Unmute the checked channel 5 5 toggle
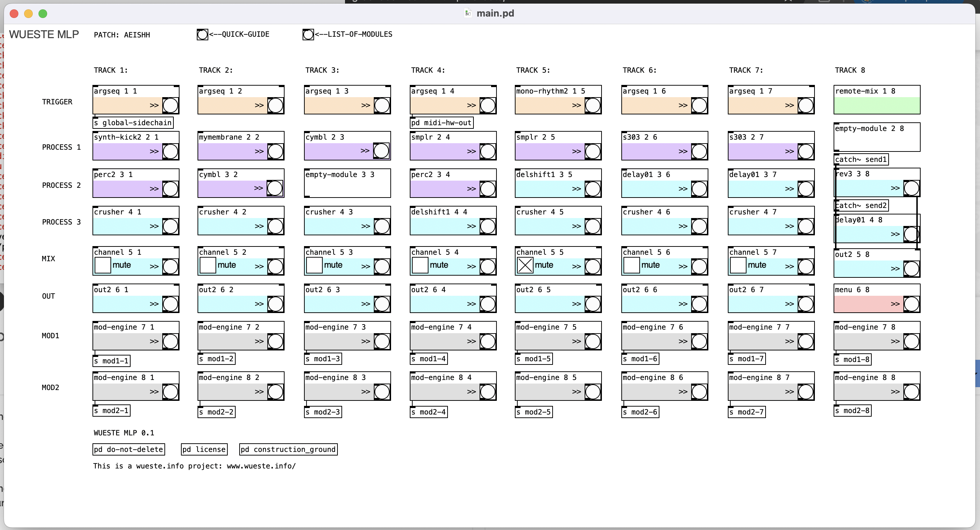Image resolution: width=980 pixels, height=530 pixels. (x=525, y=265)
